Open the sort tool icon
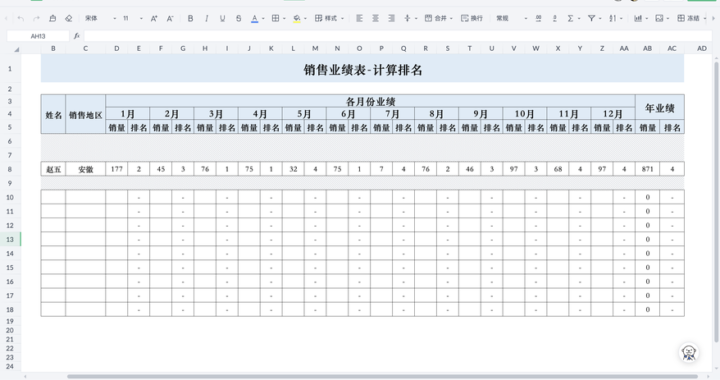The height and width of the screenshot is (380, 720). pos(613,18)
